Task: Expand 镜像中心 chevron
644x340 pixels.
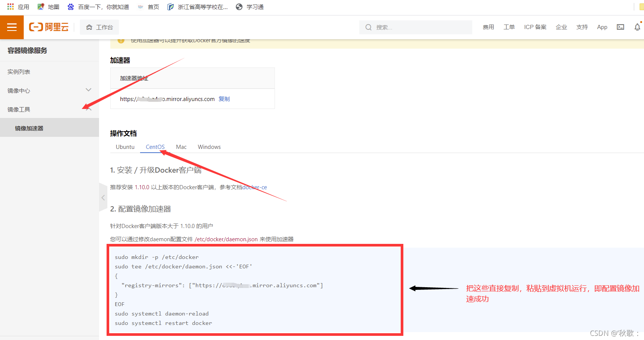Action: click(89, 90)
